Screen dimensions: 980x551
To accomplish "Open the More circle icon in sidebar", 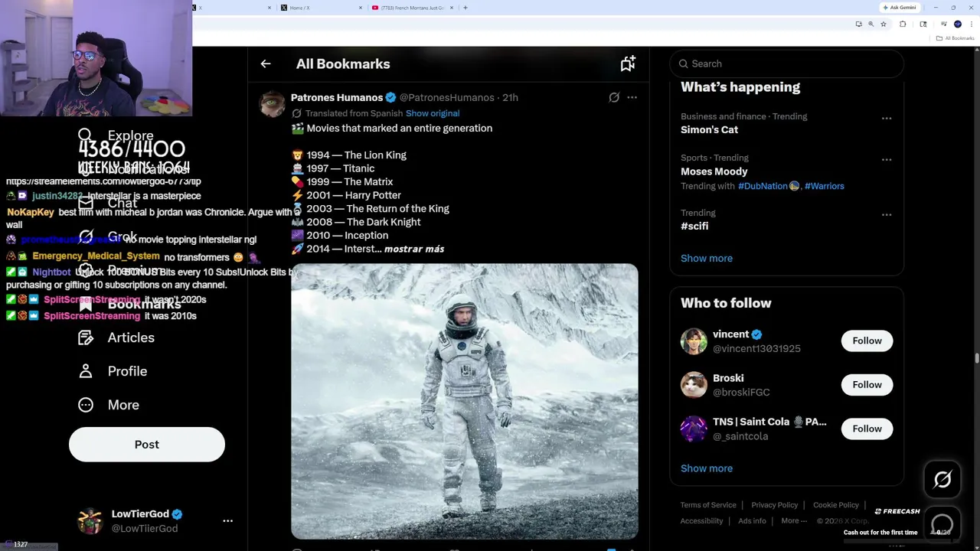I will (x=86, y=405).
